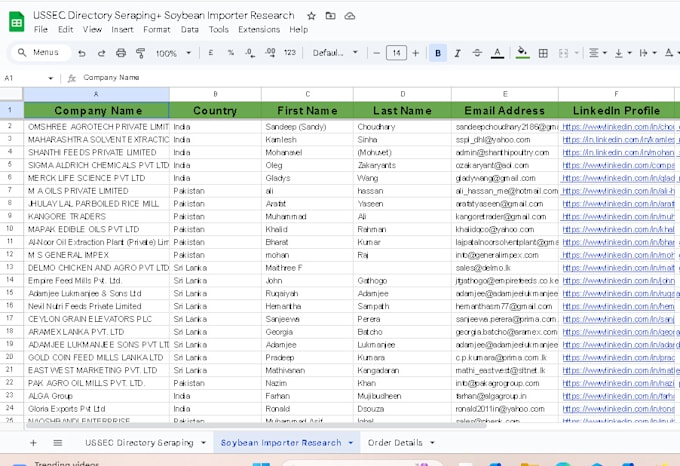Open Order Details tab options arrow

point(432,443)
